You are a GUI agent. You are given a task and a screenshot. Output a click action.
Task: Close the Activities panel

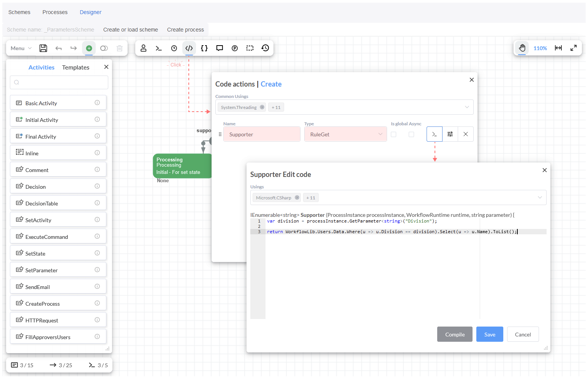pos(106,67)
